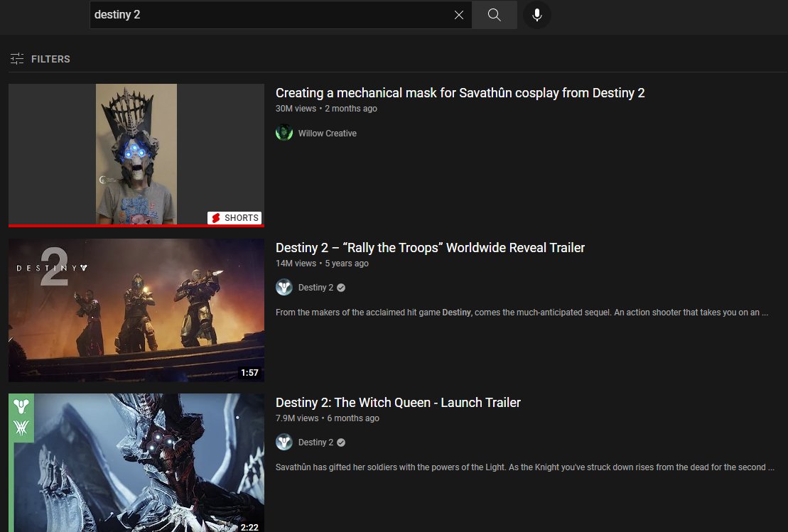
Task: Clear the search box with the X icon
Action: point(459,15)
